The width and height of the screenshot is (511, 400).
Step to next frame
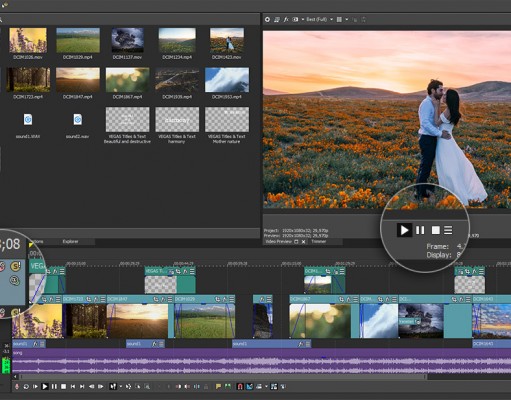point(101,386)
